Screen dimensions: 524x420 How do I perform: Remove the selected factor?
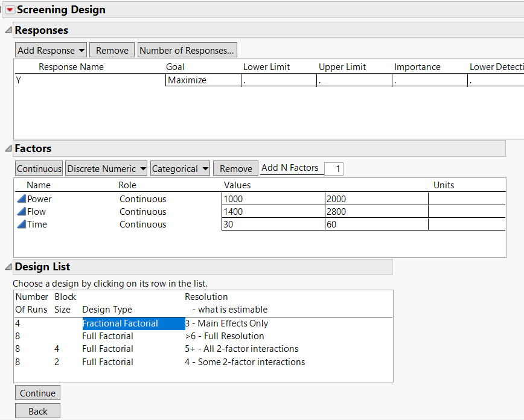[235, 168]
